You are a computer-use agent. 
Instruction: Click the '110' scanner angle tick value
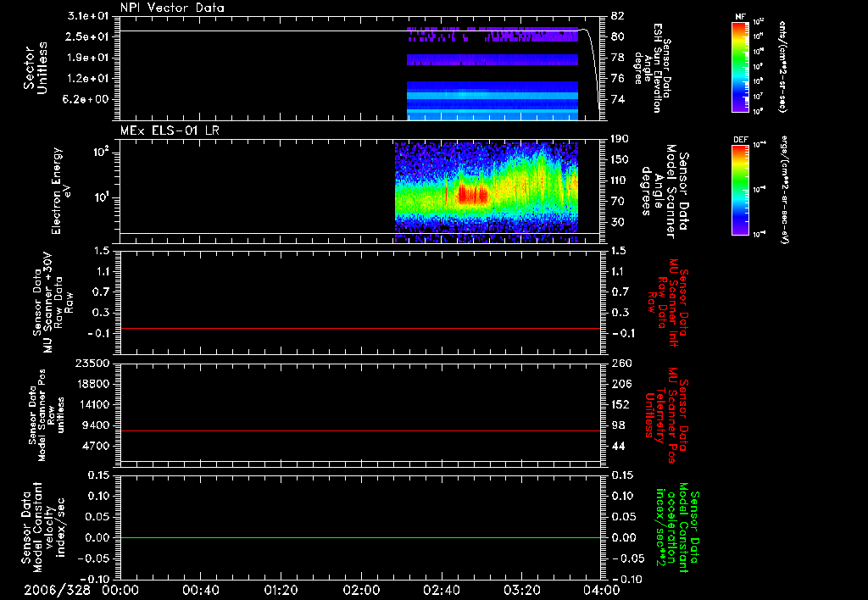(620, 181)
